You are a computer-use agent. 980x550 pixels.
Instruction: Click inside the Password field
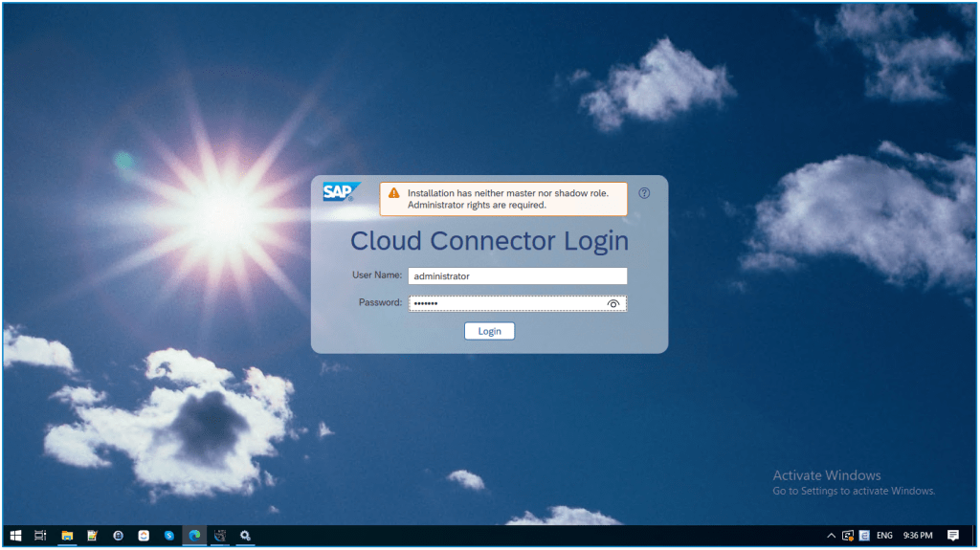505,303
